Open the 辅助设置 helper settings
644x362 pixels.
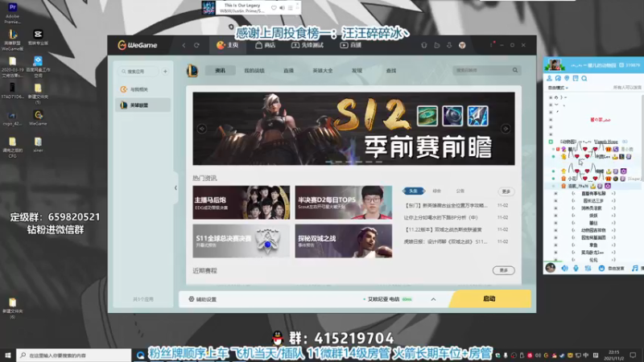click(x=203, y=299)
